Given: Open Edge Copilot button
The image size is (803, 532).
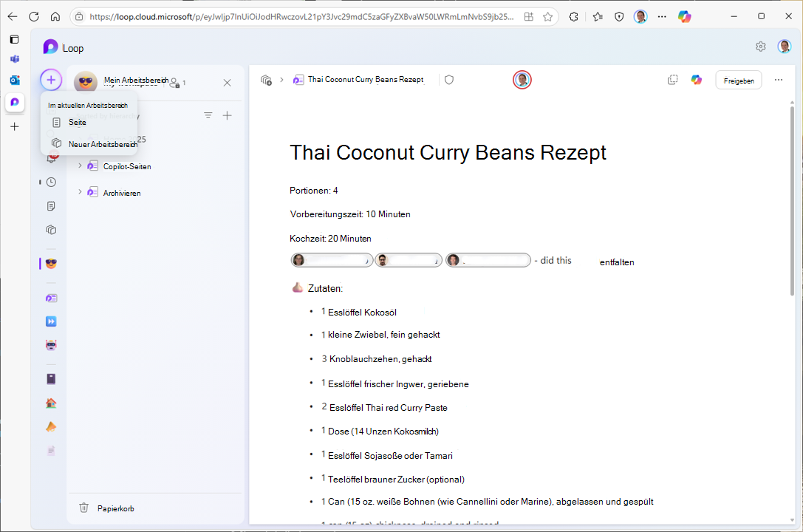Looking at the screenshot, I should click(x=684, y=16).
